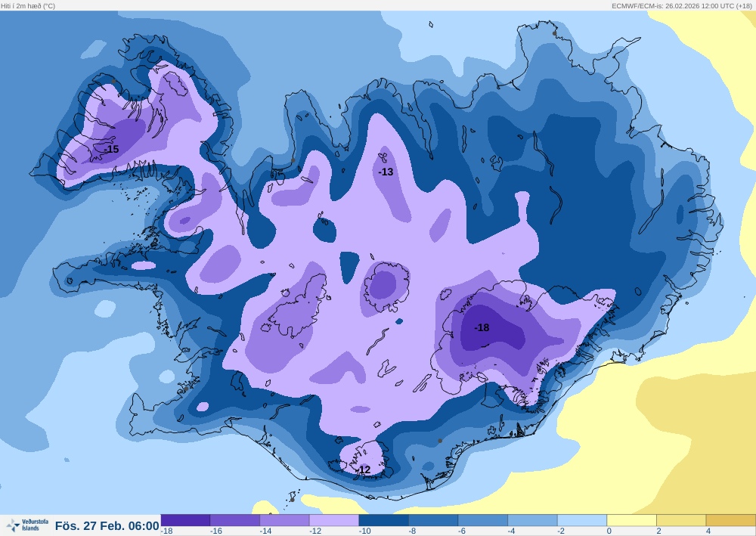
Task: Click the ECMWF/ECM-is model run timestamp
Action: (x=682, y=6)
